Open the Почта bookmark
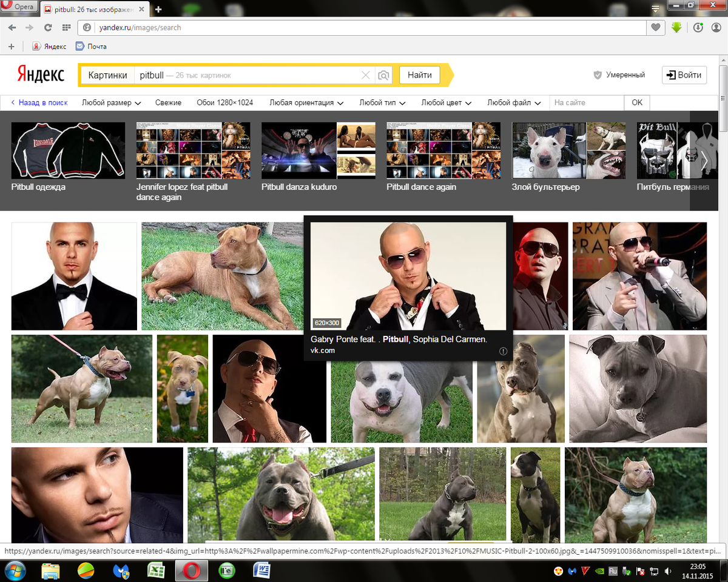Viewport: 728px width, 582px height. tap(91, 46)
